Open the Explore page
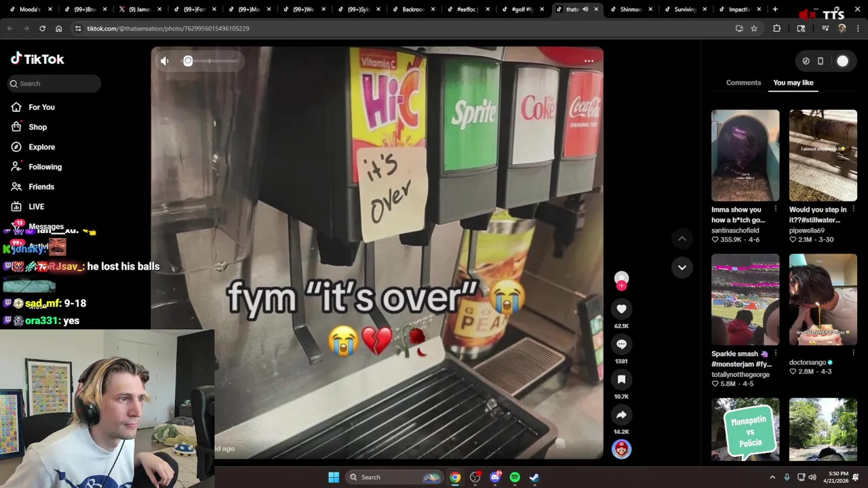The width and height of the screenshot is (868, 488). [41, 147]
